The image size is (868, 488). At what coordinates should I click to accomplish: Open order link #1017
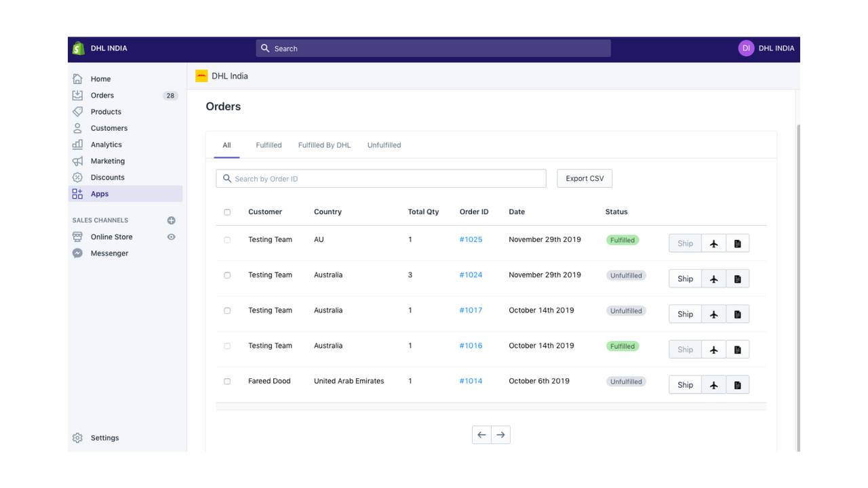(471, 310)
